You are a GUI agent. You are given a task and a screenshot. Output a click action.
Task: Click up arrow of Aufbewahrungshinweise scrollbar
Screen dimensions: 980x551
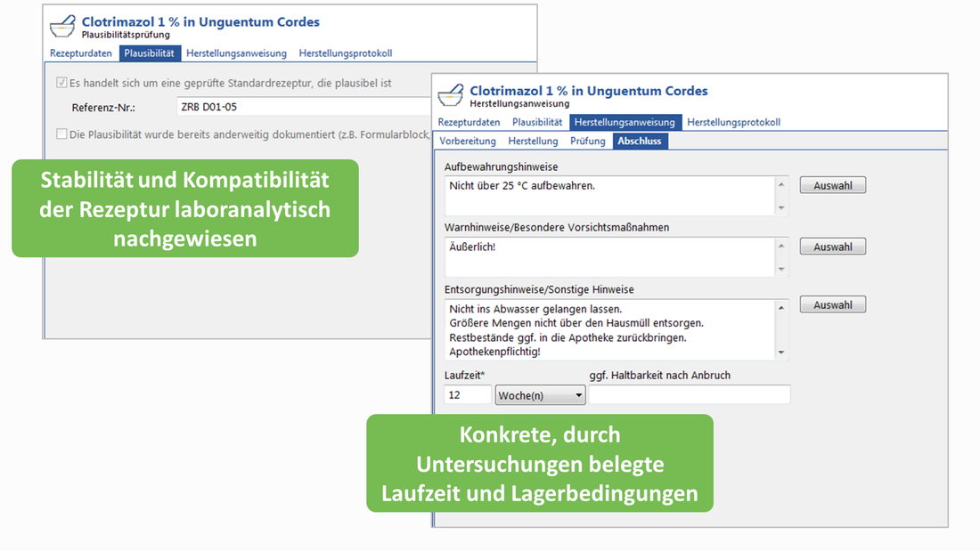pos(781,184)
